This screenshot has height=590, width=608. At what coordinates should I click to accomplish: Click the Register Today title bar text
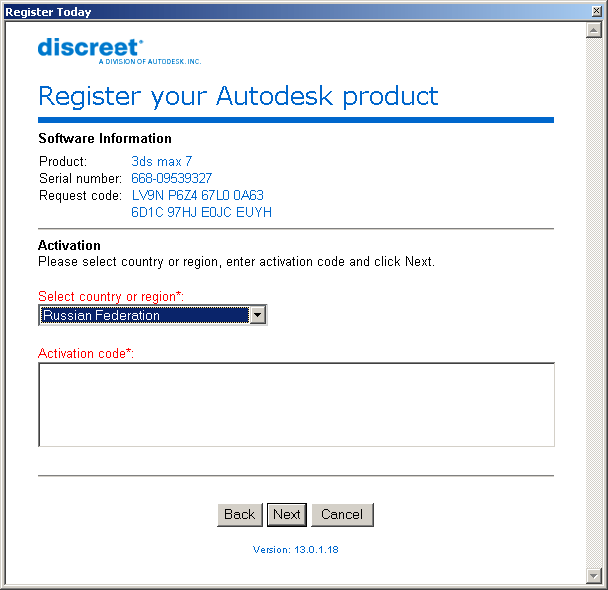coord(48,12)
